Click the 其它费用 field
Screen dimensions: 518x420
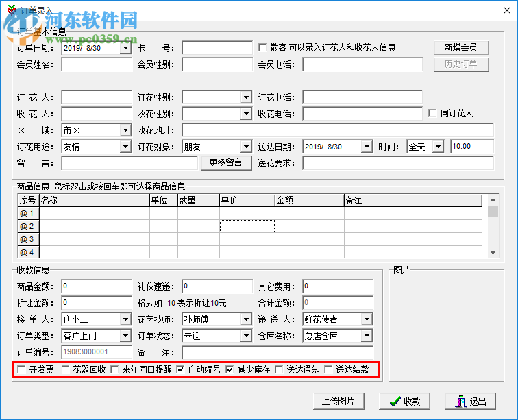coord(338,286)
